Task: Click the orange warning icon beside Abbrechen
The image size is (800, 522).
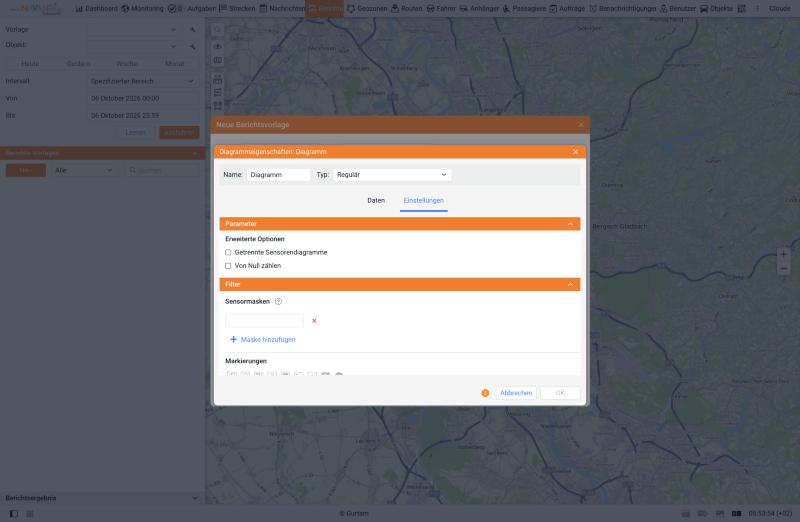Action: [x=485, y=393]
